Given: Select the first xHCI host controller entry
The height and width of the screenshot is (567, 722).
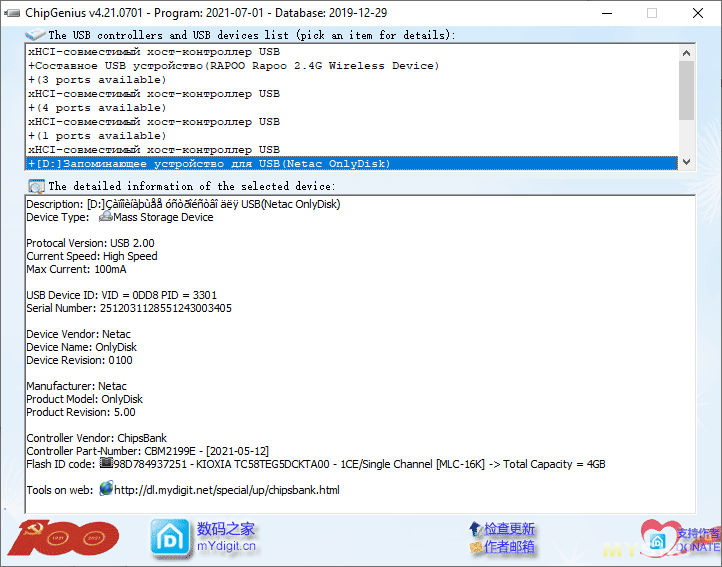Looking at the screenshot, I should click(x=154, y=51).
